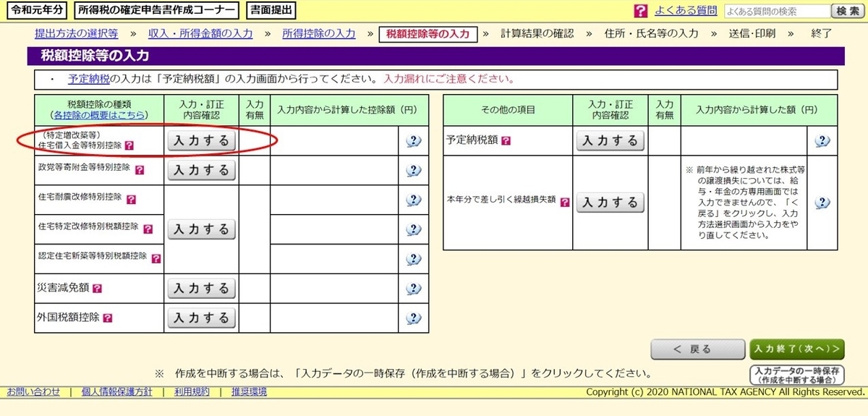Image resolution: width=868 pixels, height=416 pixels.
Task: Go to the 所得控除の入力 step link
Action: tap(319, 33)
